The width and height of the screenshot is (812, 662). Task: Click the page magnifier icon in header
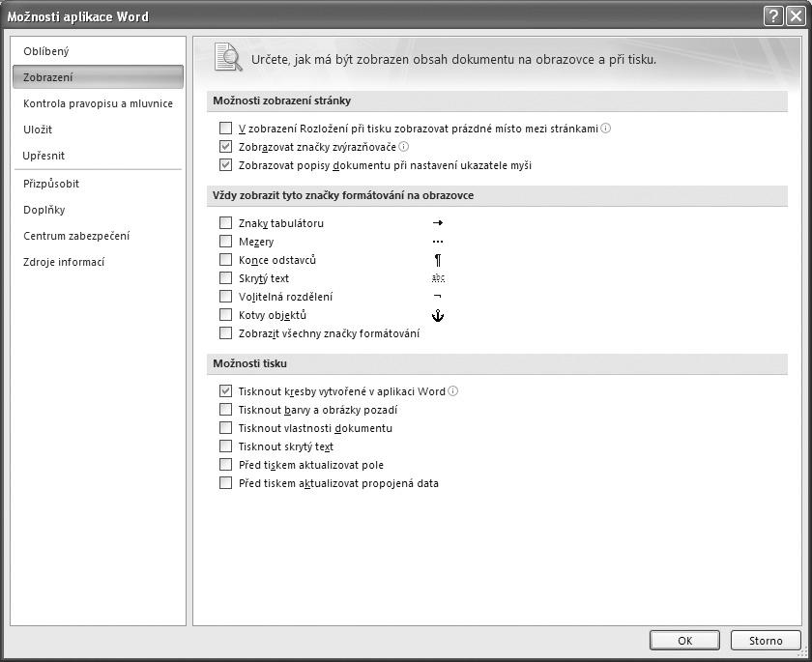[x=228, y=57]
